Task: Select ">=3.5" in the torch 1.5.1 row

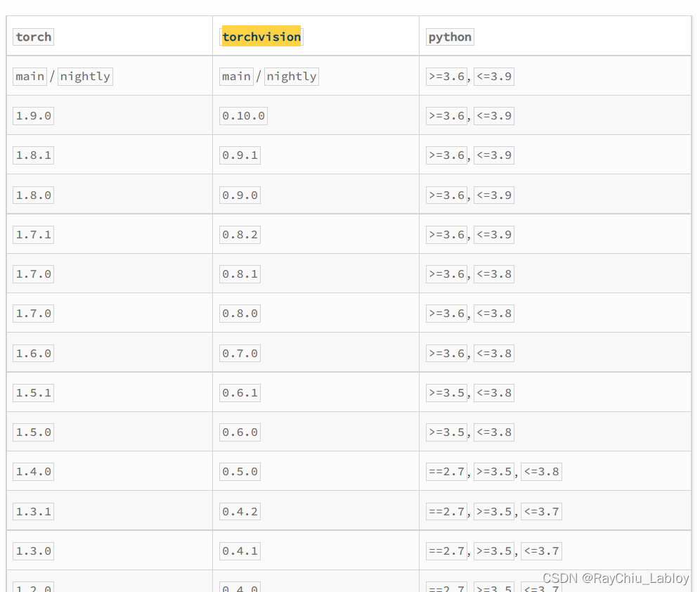Action: [x=446, y=393]
